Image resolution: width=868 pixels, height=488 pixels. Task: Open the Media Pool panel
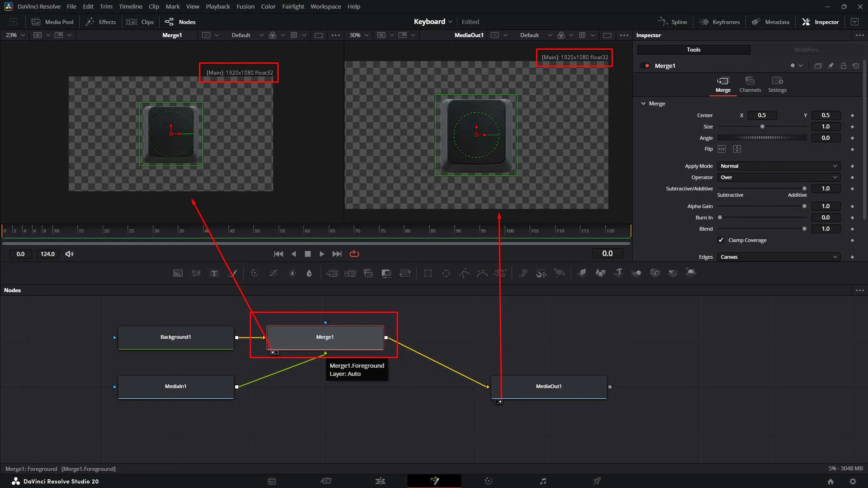[x=52, y=22]
